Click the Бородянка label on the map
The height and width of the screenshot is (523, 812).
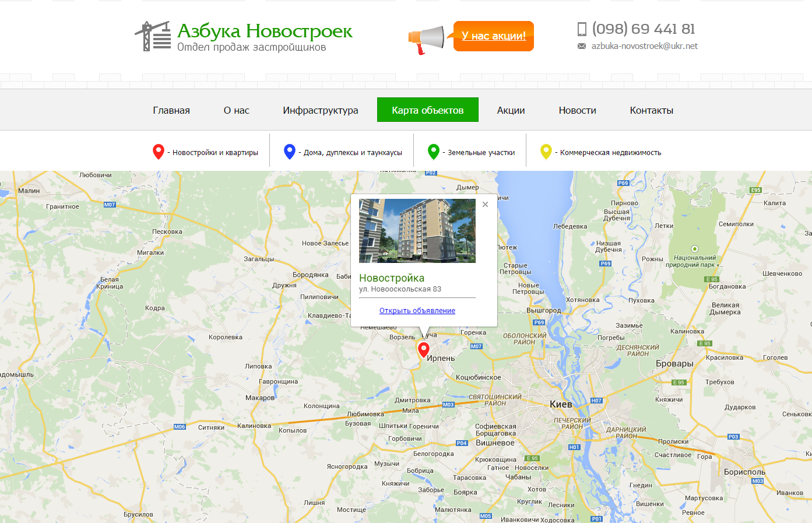point(311,275)
